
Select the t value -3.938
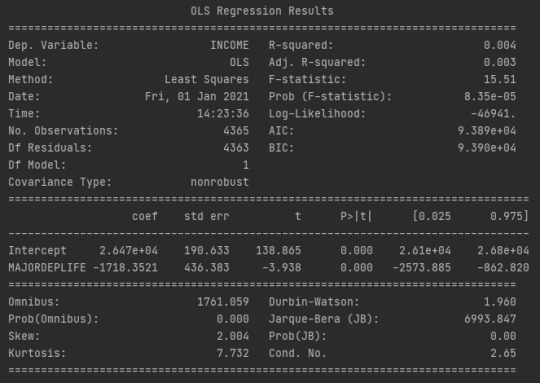pyautogui.click(x=281, y=268)
